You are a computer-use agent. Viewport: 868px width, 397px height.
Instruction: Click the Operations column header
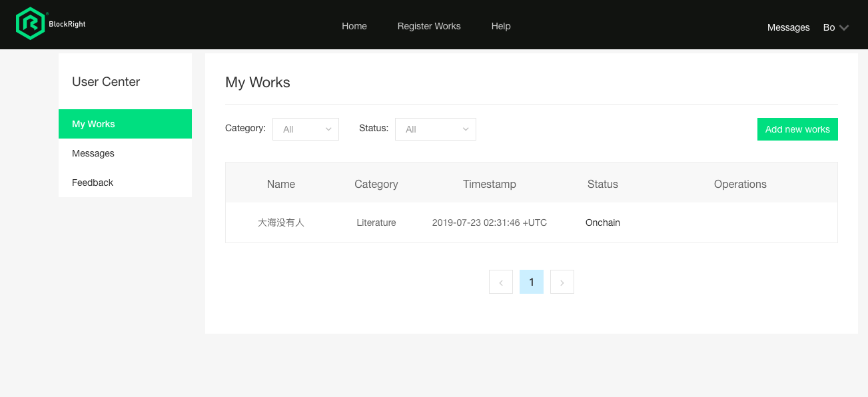click(740, 184)
